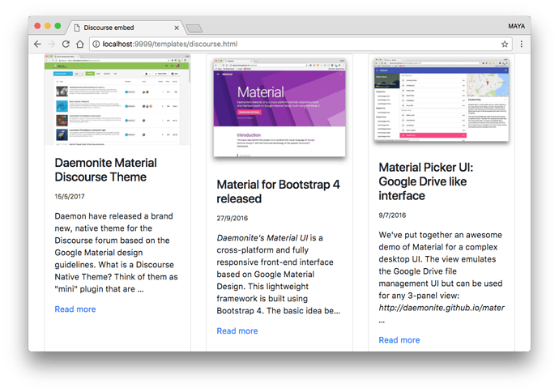Screen dimensions: 559x392
Task: Open a new tab beside Discourse embed
Action: coord(194,28)
